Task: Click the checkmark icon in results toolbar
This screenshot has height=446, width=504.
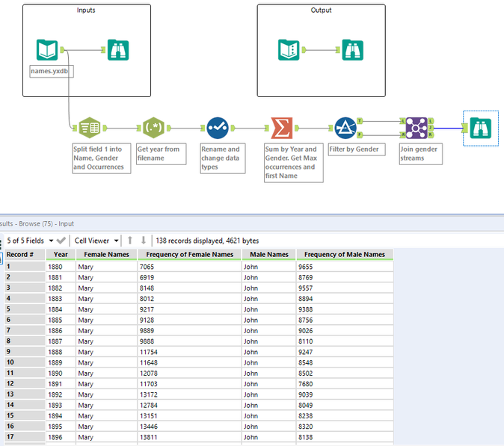Action: tap(61, 241)
